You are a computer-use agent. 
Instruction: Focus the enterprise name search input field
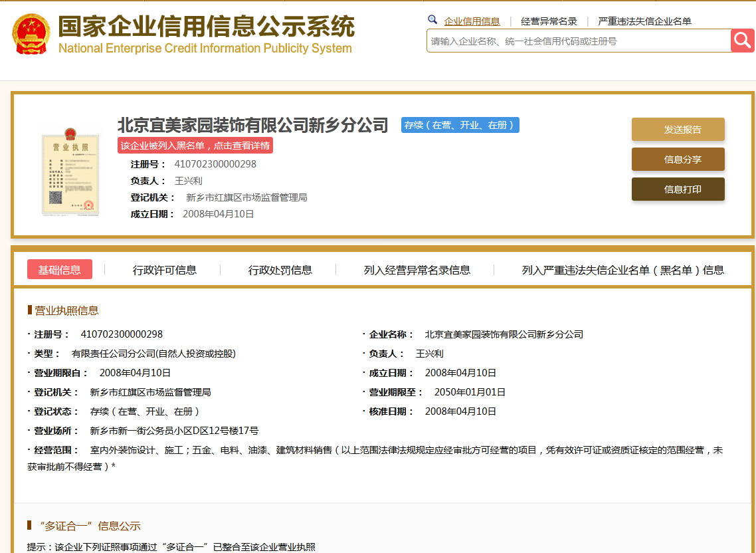[x=579, y=41]
